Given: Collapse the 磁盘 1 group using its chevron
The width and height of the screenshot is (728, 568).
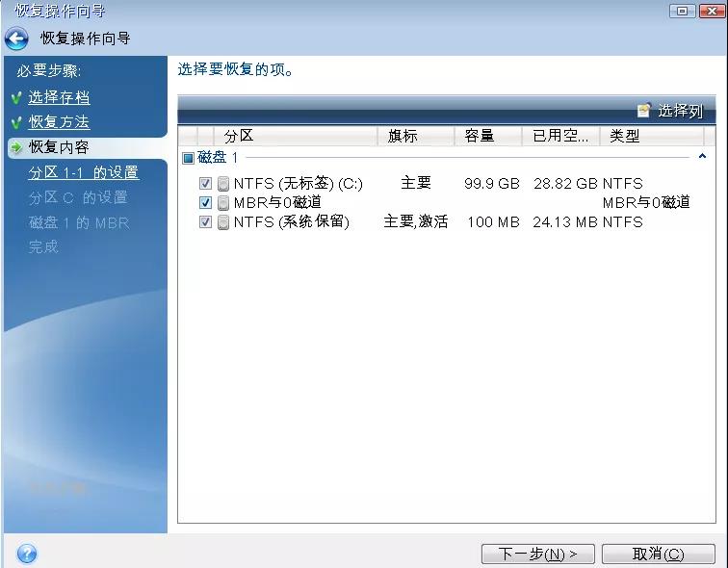Looking at the screenshot, I should (x=702, y=156).
